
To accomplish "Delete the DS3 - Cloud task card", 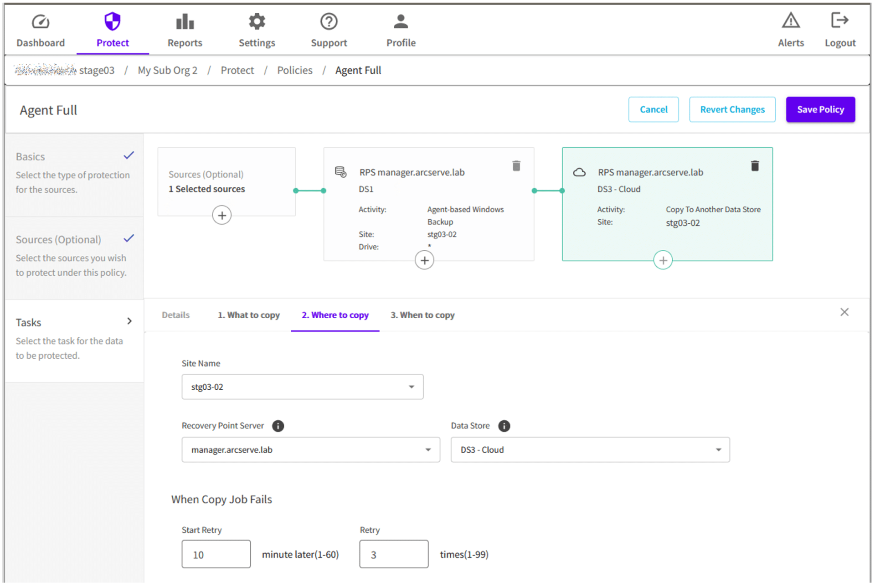I will coord(755,166).
